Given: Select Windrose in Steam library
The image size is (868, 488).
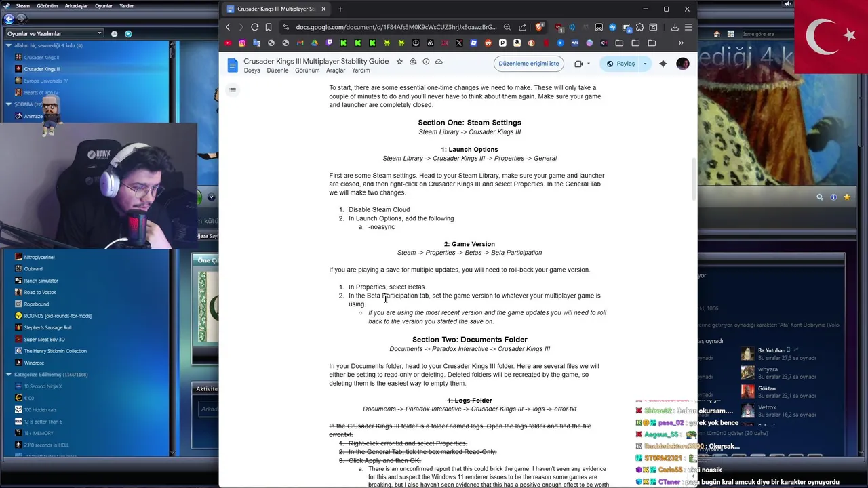Looking at the screenshot, I should (x=34, y=363).
